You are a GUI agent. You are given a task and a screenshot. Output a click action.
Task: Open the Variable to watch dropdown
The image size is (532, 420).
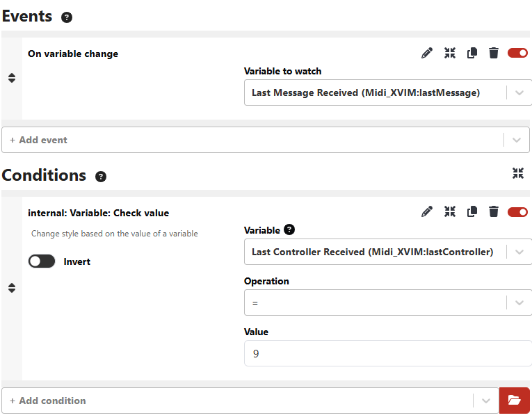coord(388,92)
